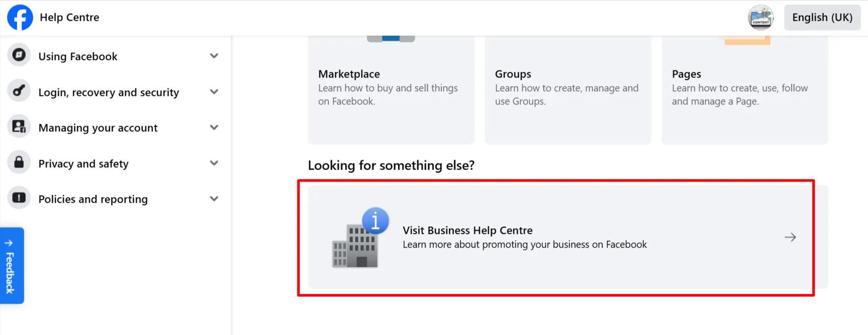Click the profile avatar in the top bar

761,17
